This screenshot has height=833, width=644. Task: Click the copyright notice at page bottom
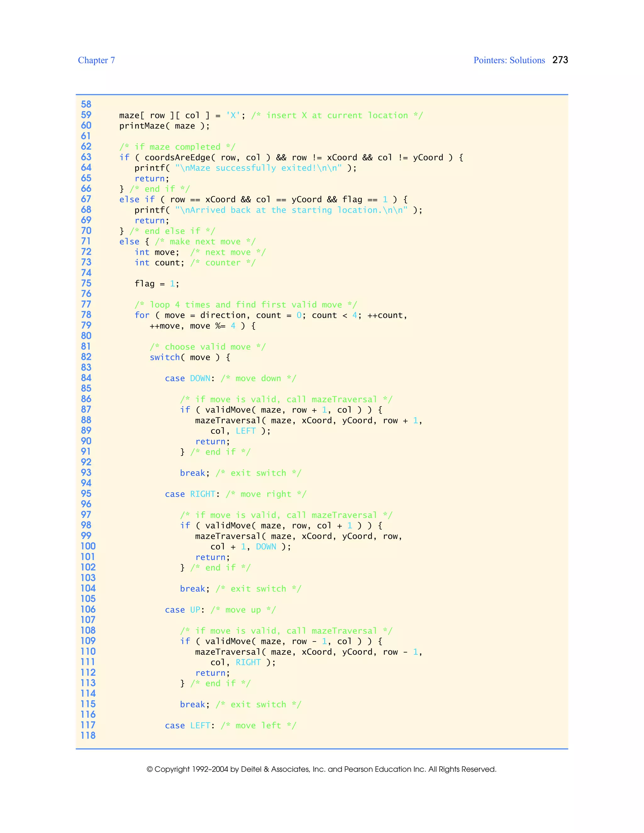click(321, 769)
